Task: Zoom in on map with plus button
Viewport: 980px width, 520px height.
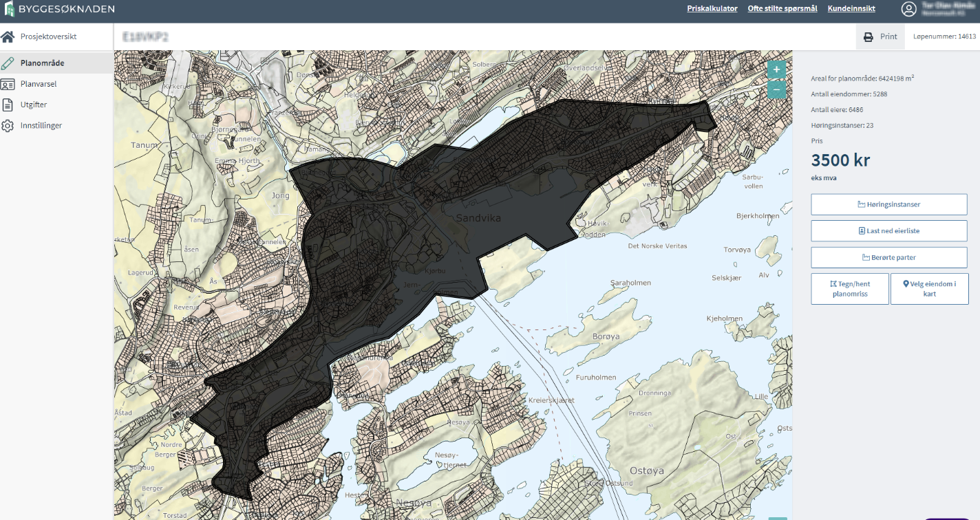Action: [x=776, y=69]
